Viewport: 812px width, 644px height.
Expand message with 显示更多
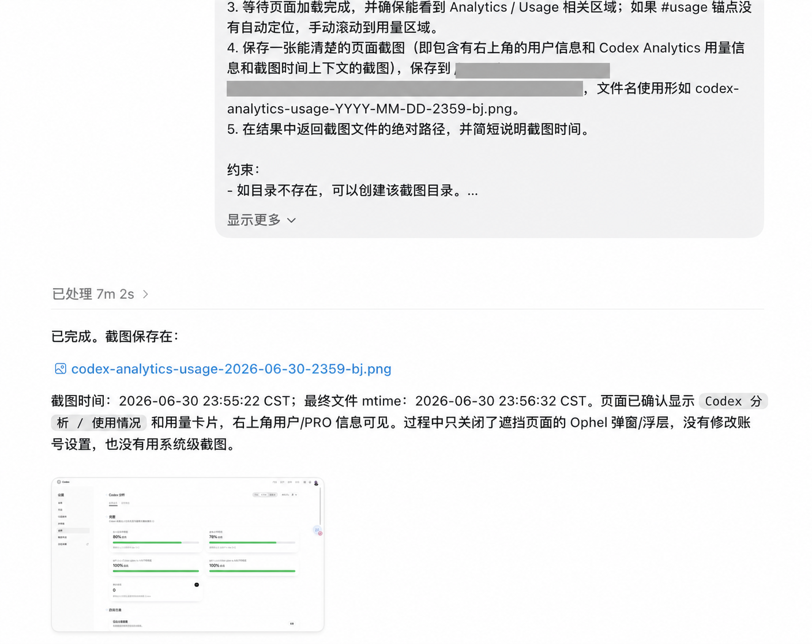(x=261, y=220)
